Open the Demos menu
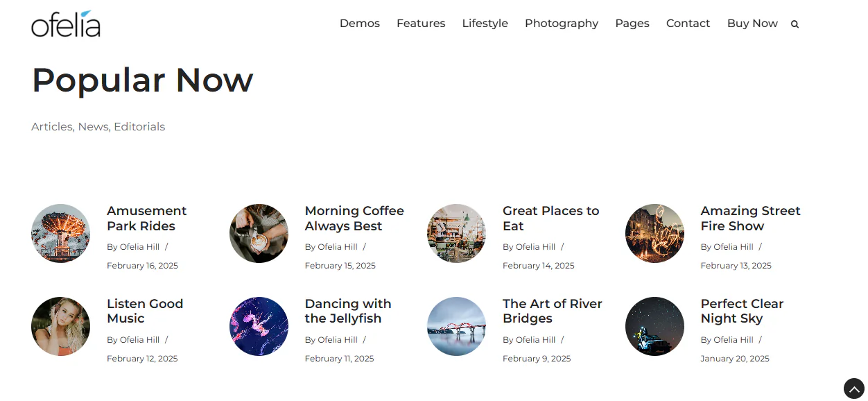Viewport: 868px width, 401px height. click(x=359, y=23)
